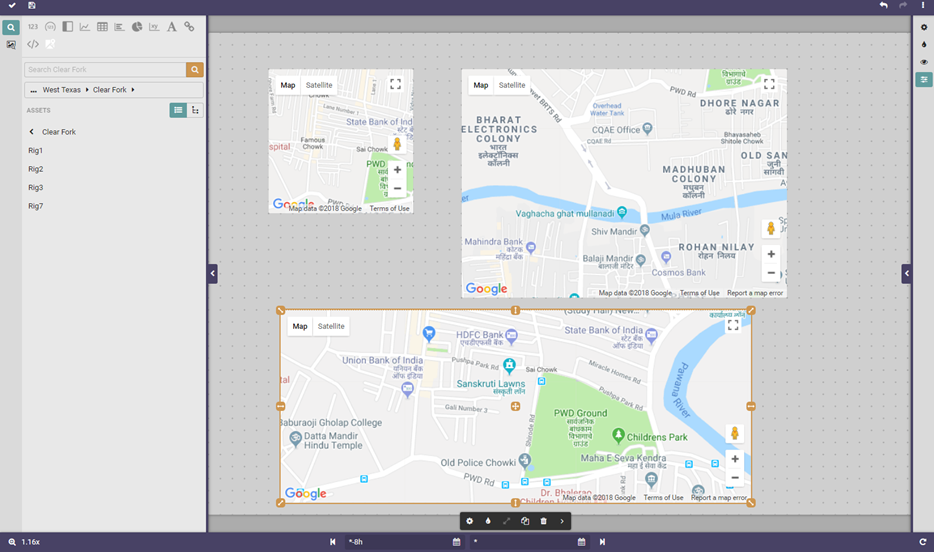Click the save display icon
The image size is (934, 552).
[32, 5]
